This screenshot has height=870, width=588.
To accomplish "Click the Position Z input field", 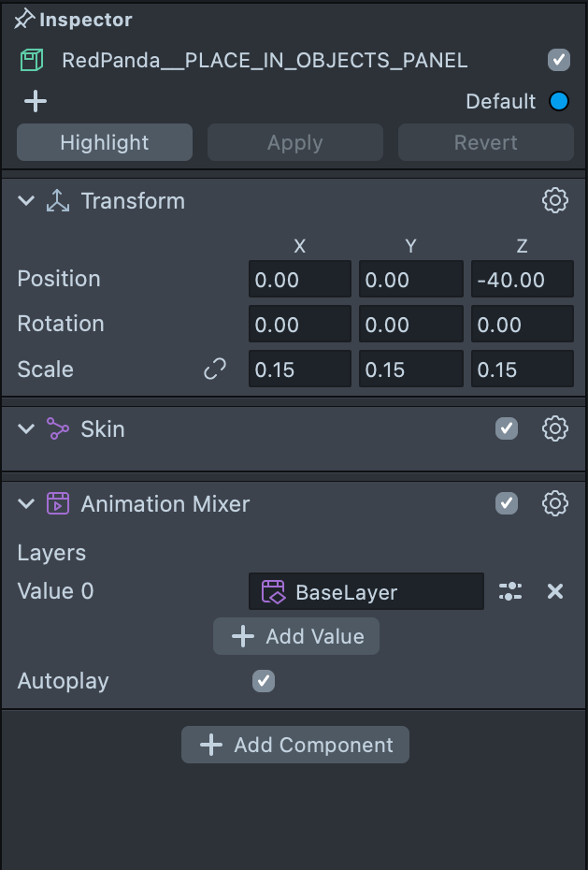I will 522,280.
